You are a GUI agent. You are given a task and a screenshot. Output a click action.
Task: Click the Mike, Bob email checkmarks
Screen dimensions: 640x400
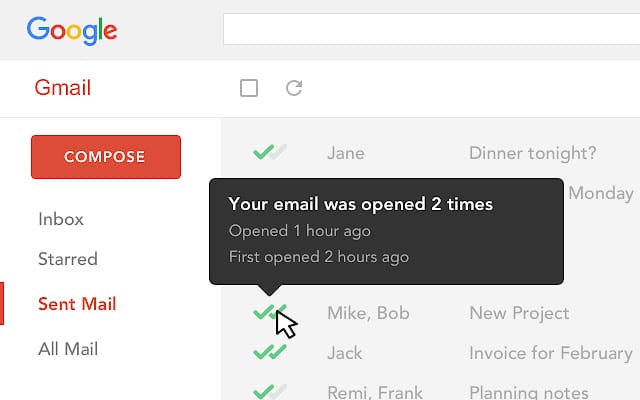tap(269, 313)
